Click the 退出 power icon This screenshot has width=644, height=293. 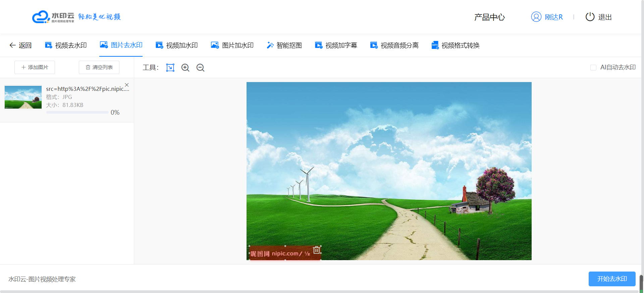[x=590, y=17]
